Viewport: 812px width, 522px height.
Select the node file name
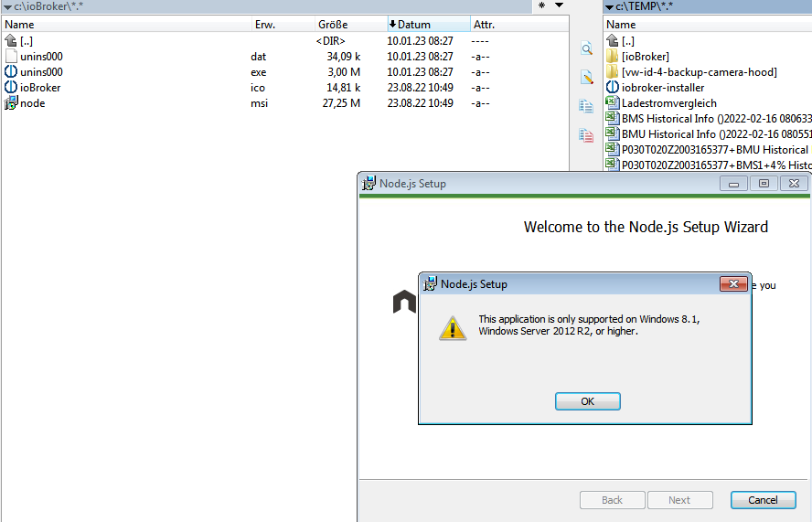[x=33, y=103]
